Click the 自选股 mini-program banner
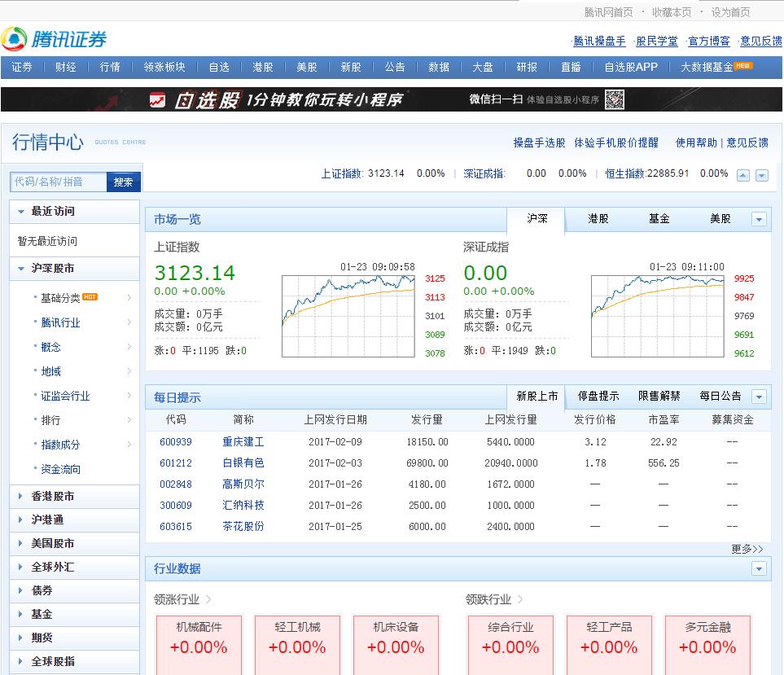 (392, 99)
